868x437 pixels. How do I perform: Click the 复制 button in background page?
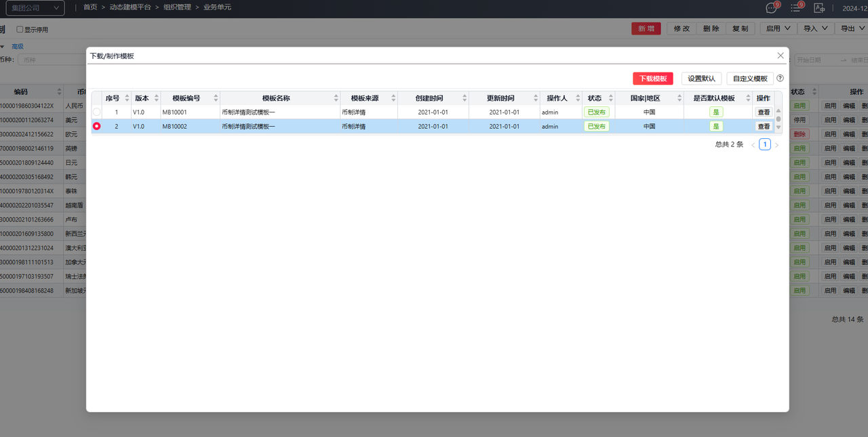tap(741, 28)
